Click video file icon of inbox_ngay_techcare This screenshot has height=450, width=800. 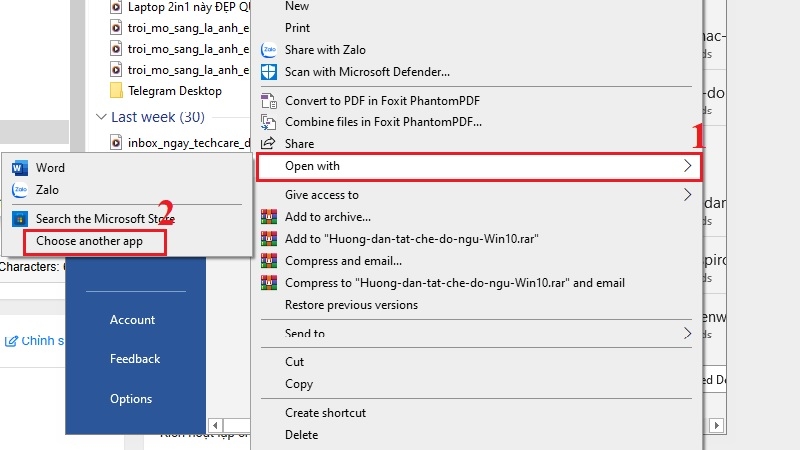click(116, 143)
